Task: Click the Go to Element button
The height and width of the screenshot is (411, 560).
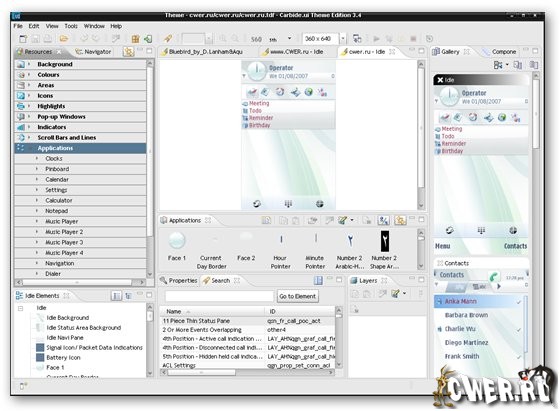Action: tap(298, 296)
